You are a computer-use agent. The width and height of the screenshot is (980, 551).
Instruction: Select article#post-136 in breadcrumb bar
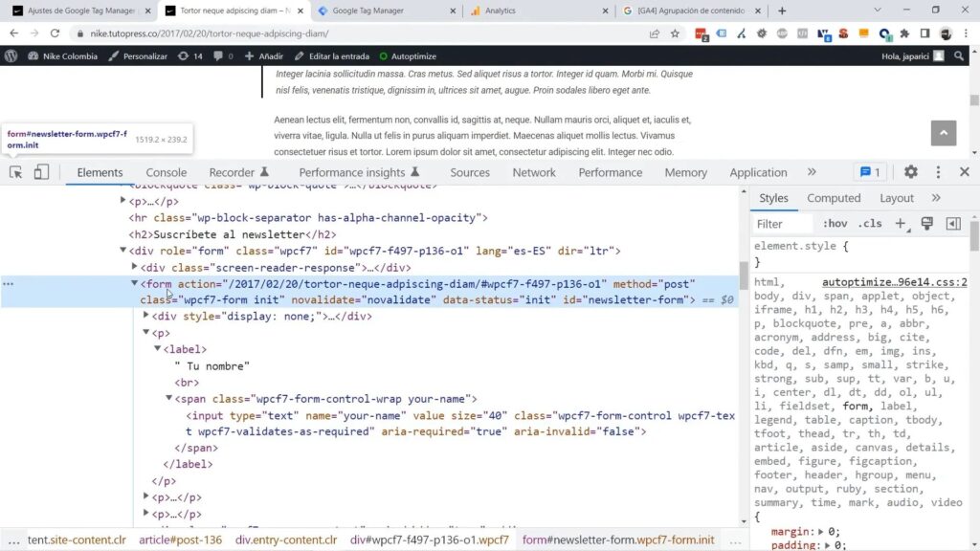[x=181, y=540]
